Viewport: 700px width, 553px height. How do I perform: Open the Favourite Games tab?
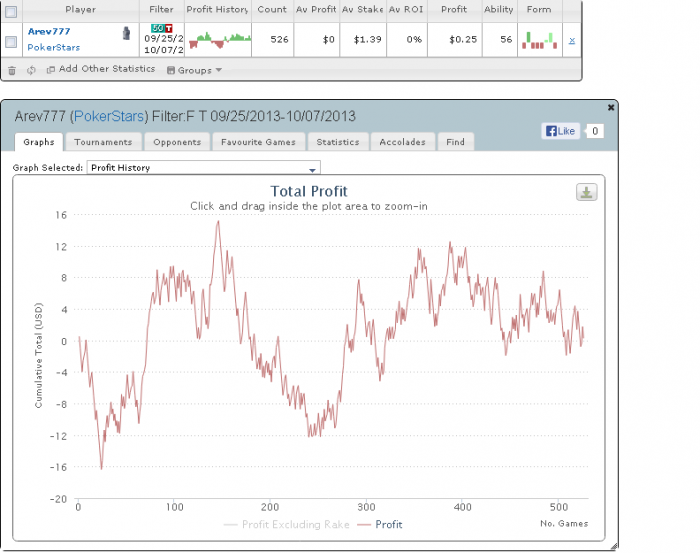click(x=258, y=142)
